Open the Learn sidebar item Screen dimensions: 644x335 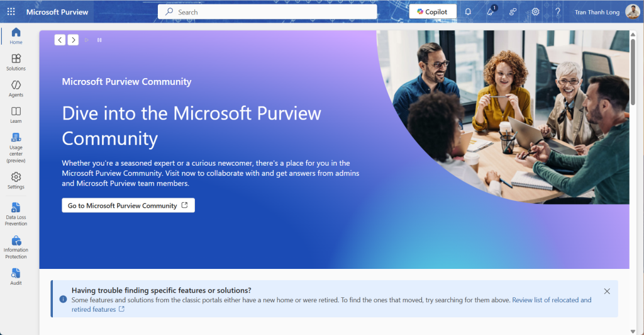[16, 115]
